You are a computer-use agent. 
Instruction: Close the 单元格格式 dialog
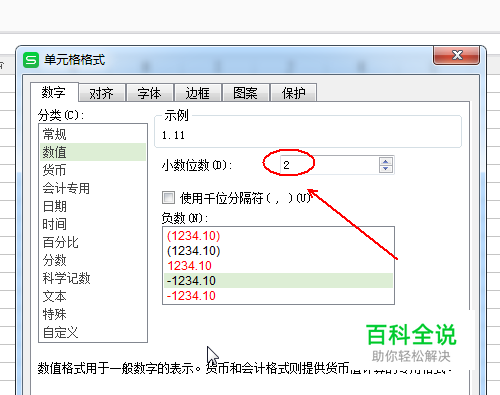coord(457,55)
